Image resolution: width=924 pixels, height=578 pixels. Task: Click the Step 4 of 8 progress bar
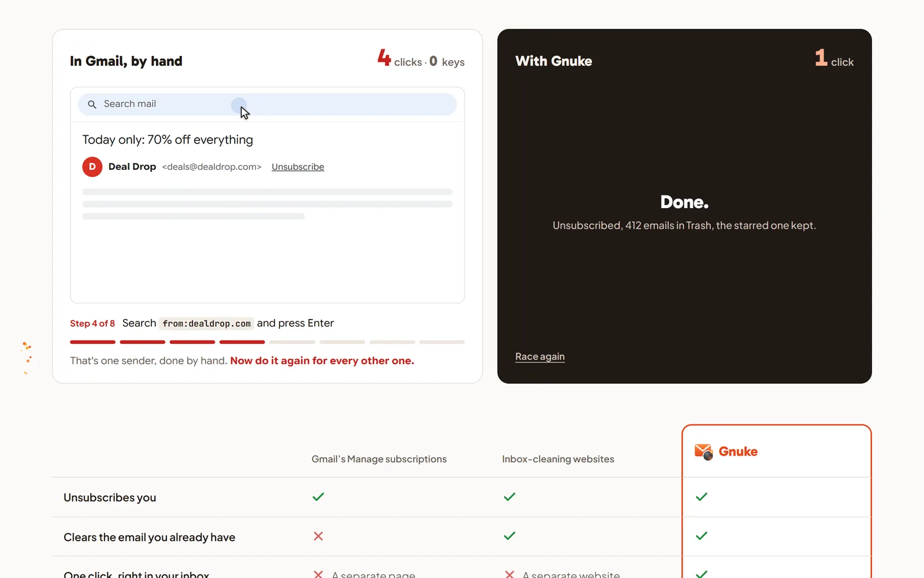pos(267,342)
